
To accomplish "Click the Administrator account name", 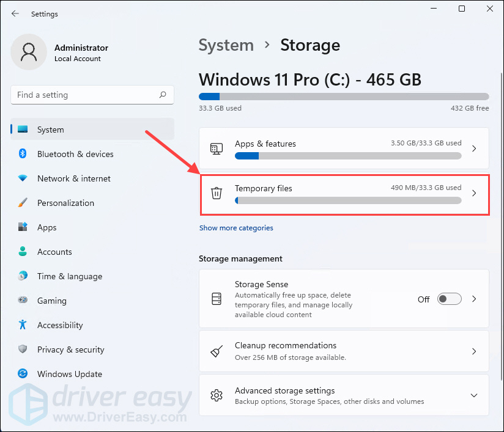I will pyautogui.click(x=81, y=48).
